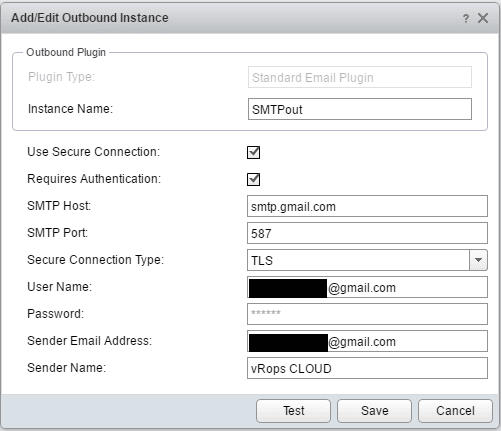Image resolution: width=501 pixels, height=431 pixels.
Task: Click the SMTP Host field showing smtp.gmail.com
Action: [367, 206]
